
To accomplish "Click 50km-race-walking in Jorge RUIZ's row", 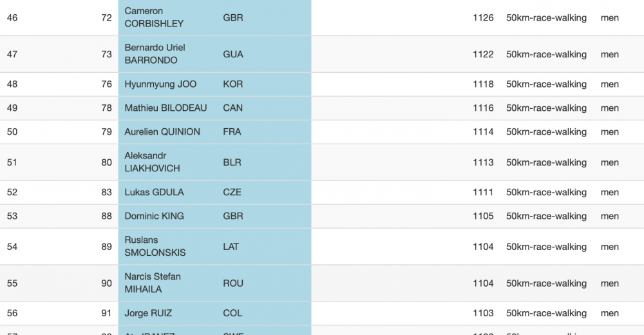I will pyautogui.click(x=546, y=314).
